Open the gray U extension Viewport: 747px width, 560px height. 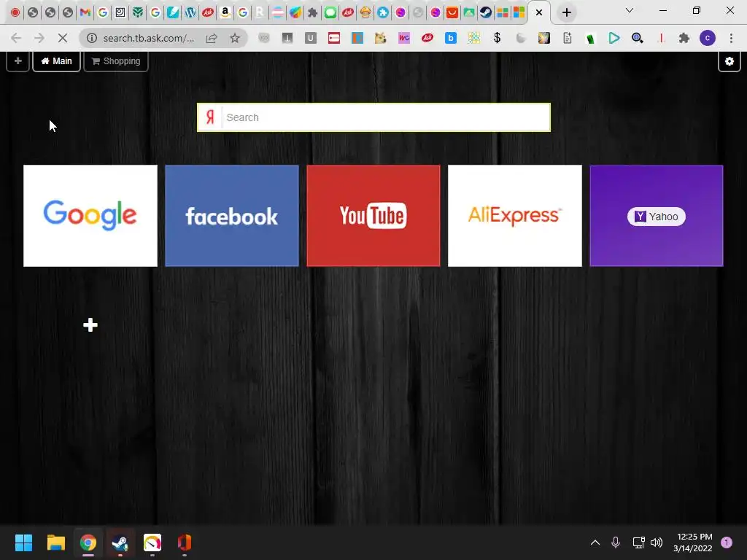point(311,38)
